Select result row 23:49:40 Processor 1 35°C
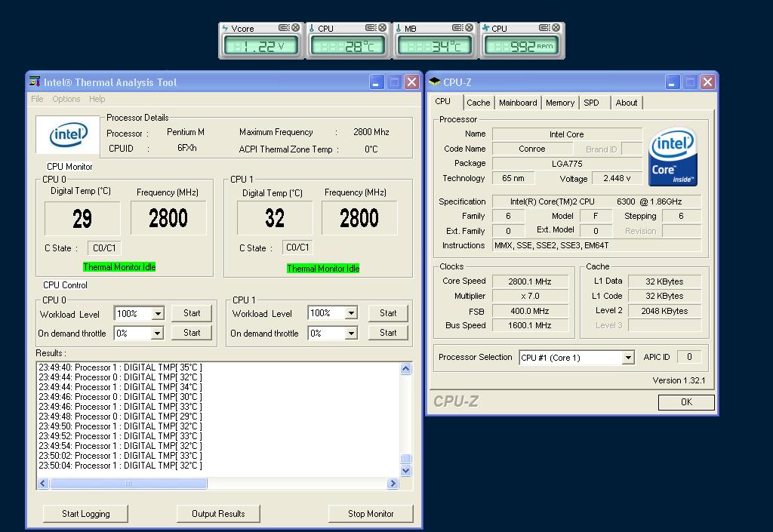 point(120,367)
